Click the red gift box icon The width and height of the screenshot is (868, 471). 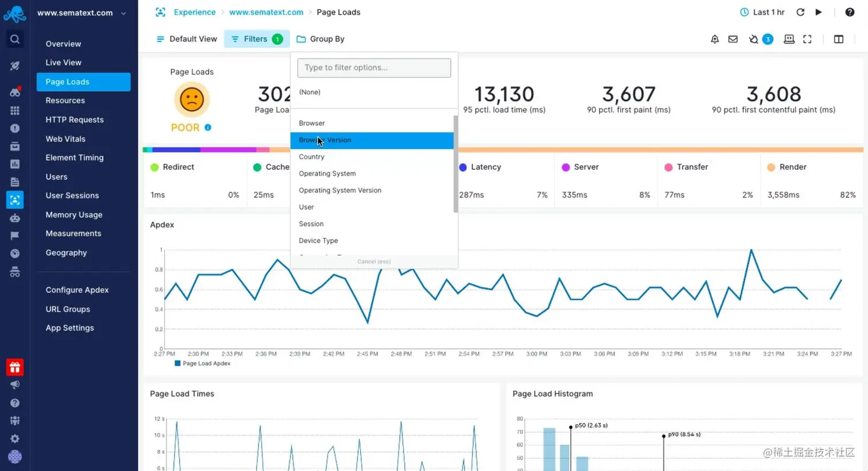pyautogui.click(x=15, y=367)
